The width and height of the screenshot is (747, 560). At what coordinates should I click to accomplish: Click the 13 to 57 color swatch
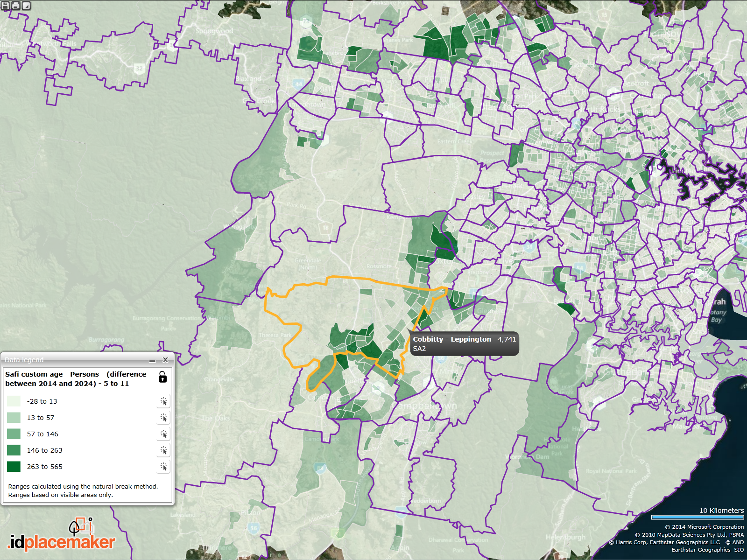(14, 418)
